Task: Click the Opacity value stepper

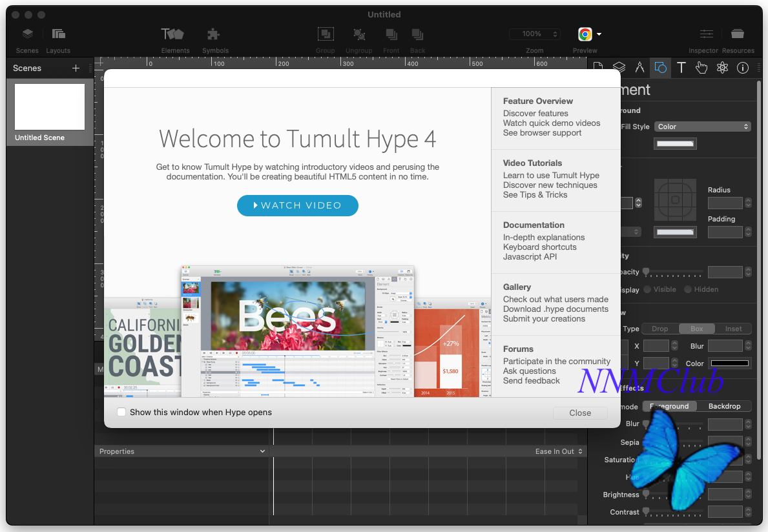Action: (748, 272)
